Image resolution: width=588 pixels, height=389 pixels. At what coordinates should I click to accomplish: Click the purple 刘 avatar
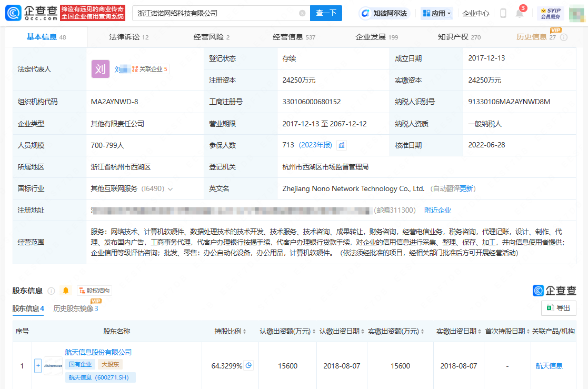[x=101, y=69]
